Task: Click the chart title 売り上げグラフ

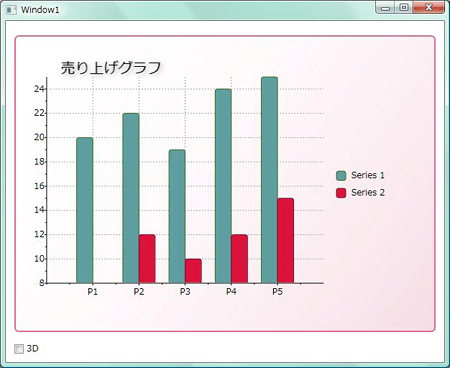Action: click(111, 68)
